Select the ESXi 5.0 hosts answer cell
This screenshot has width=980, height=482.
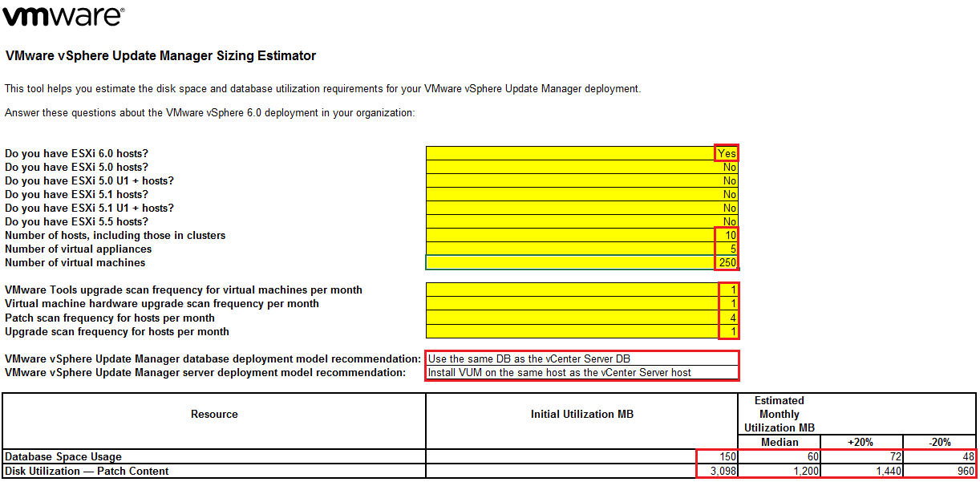(581, 167)
